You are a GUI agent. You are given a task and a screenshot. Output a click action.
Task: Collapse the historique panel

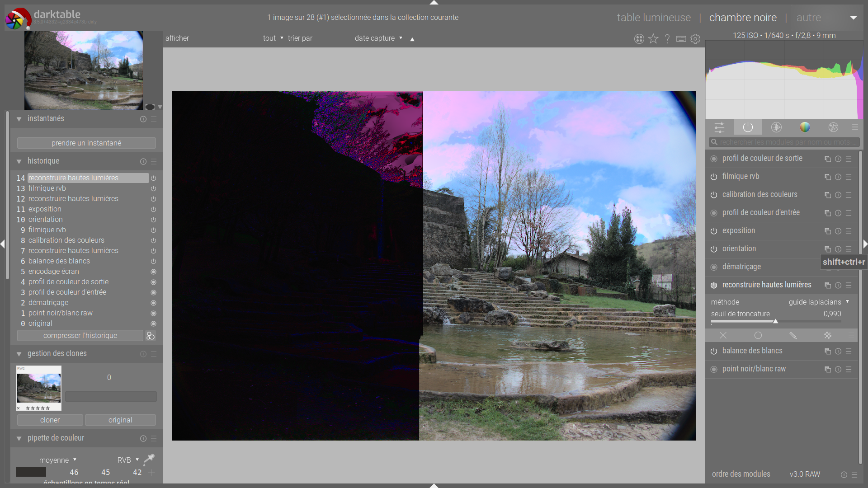click(x=19, y=161)
